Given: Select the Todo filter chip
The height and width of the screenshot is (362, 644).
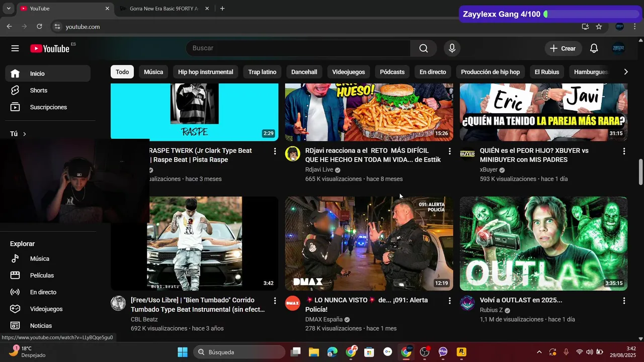Looking at the screenshot, I should (x=122, y=72).
